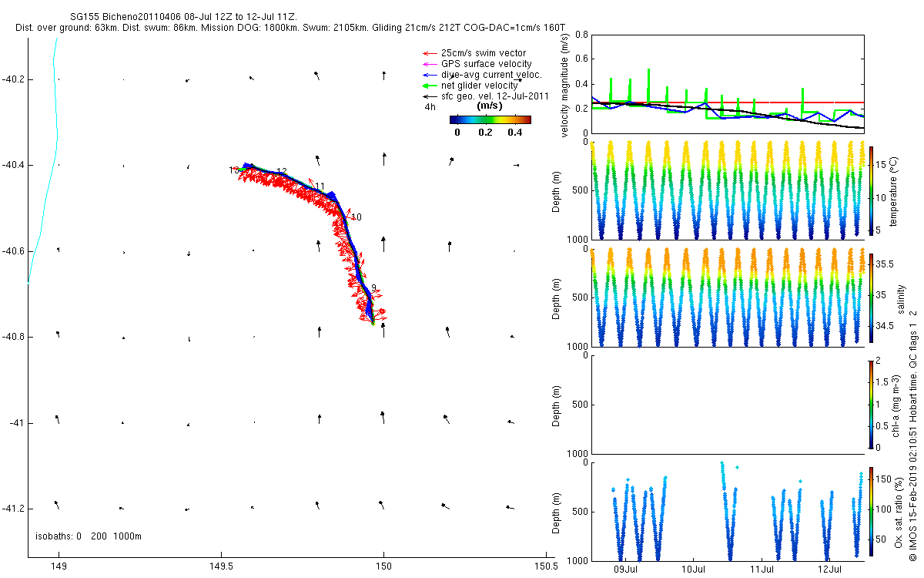This screenshot has width=924, height=578.
Task: Click the vertical IMOS copyright and QC flags text
Action: (x=914, y=434)
